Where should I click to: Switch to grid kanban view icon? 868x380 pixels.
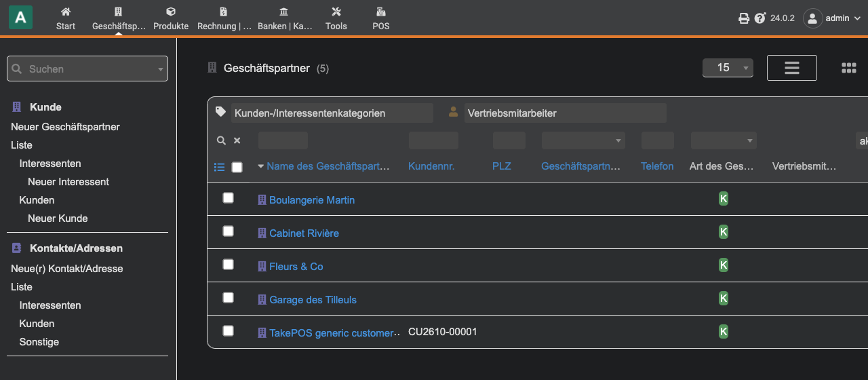[x=849, y=68]
